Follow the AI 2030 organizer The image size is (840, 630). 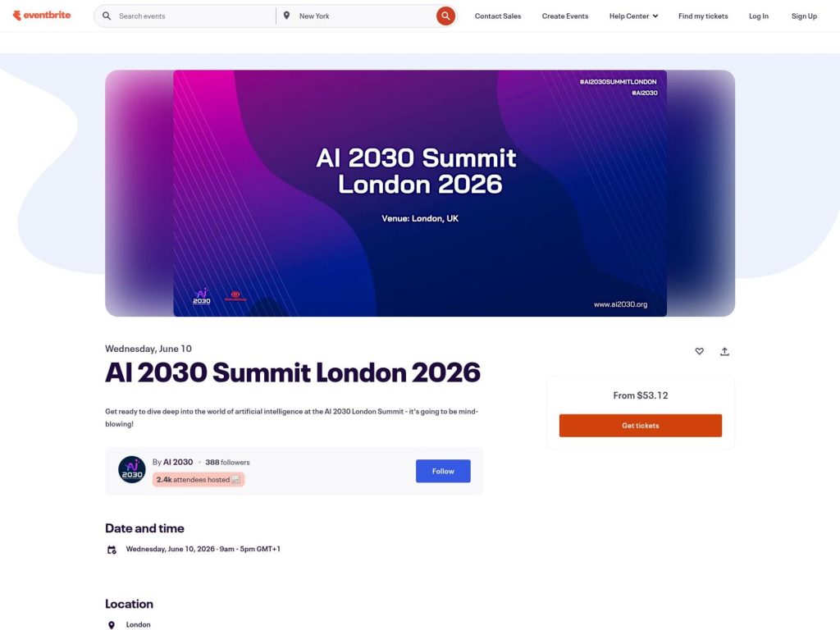click(443, 471)
